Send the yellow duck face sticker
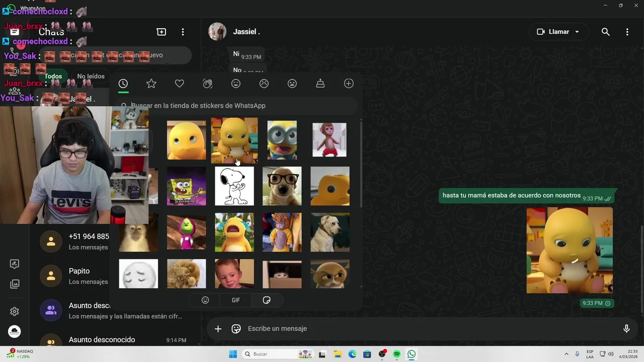The image size is (644, 362). coord(186,140)
